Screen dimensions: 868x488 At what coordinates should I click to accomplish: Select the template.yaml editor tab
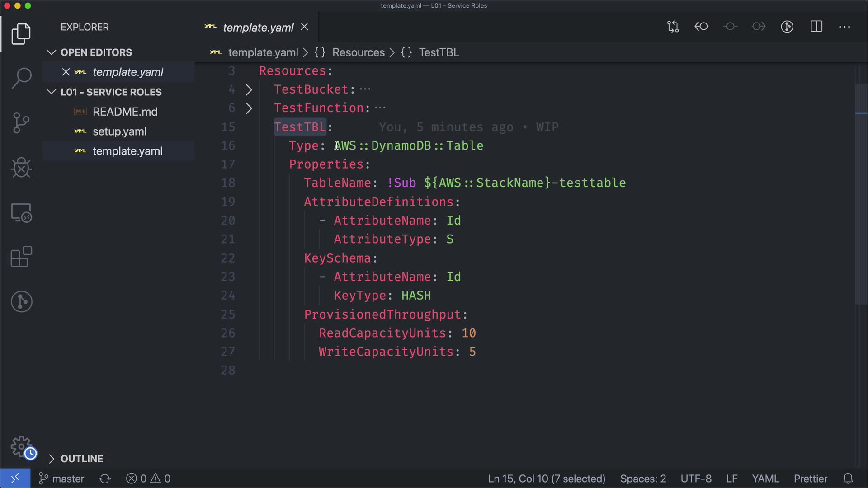pyautogui.click(x=258, y=28)
